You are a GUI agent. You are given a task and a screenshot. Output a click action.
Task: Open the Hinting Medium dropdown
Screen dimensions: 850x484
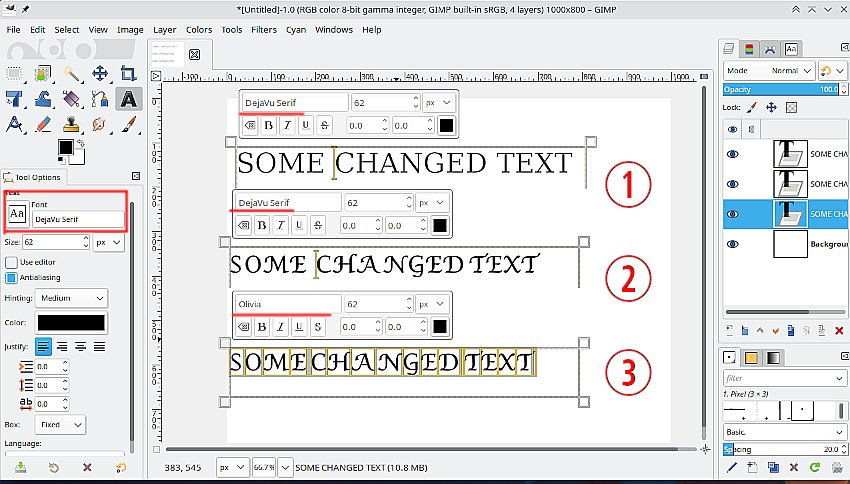(x=72, y=298)
